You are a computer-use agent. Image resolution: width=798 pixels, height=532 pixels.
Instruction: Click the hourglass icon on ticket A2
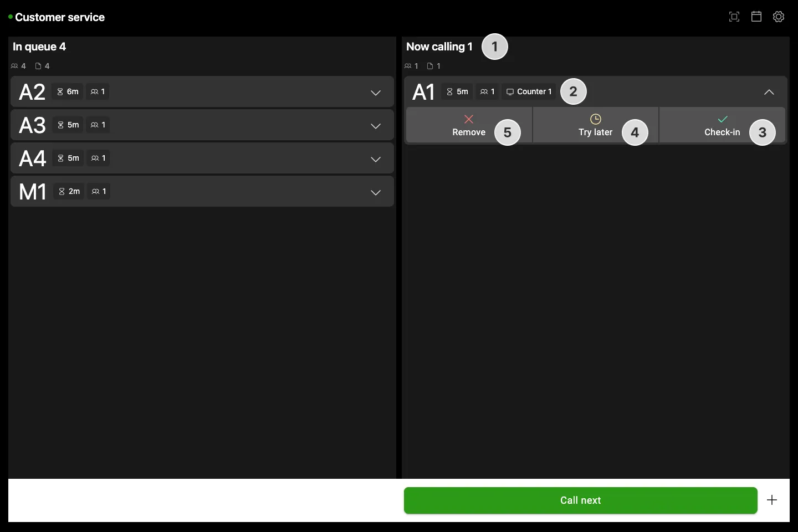point(60,92)
